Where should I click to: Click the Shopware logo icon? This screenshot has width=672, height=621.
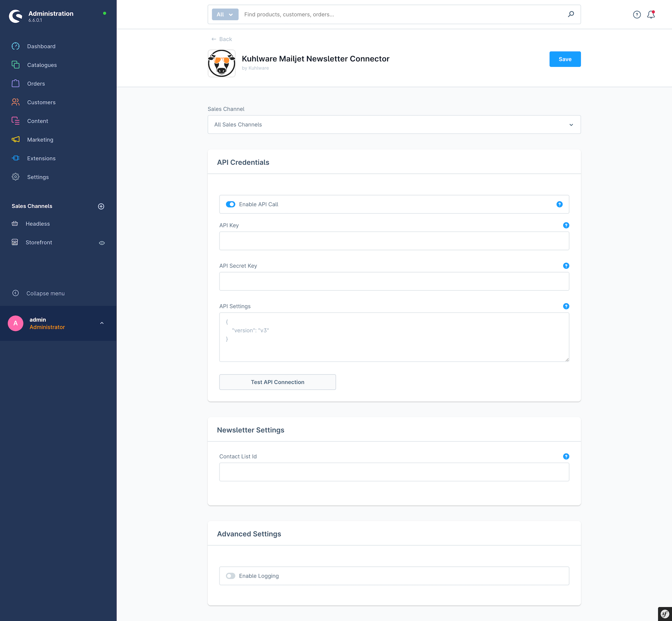coord(16,16)
